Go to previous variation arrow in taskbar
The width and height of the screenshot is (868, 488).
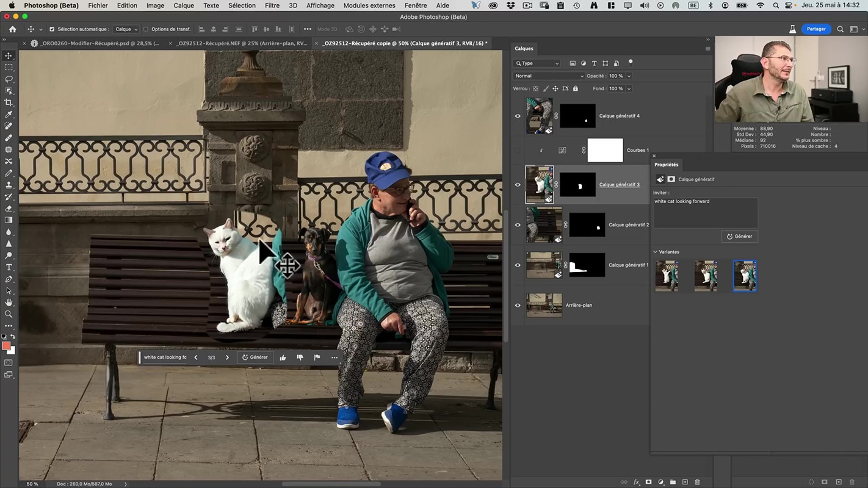click(195, 357)
